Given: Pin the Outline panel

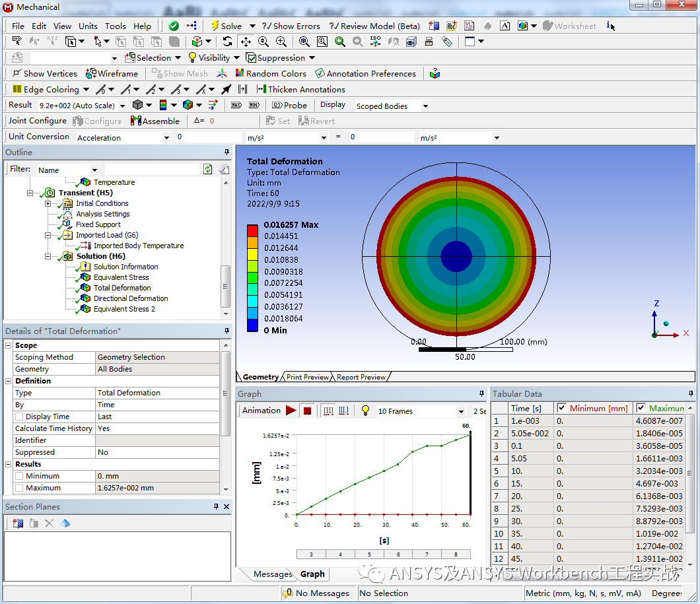Looking at the screenshot, I should pos(227,152).
